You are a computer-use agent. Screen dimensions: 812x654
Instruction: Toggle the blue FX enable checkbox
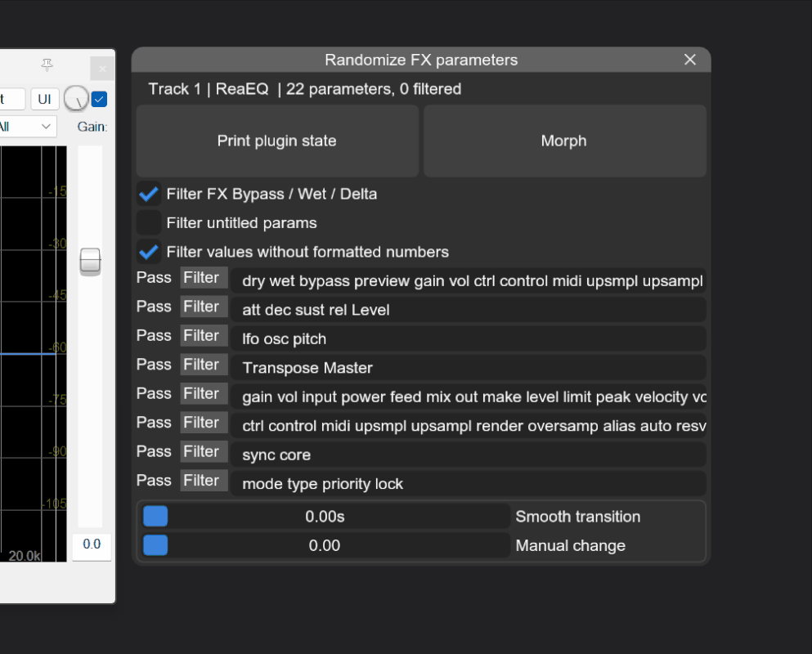pyautogui.click(x=99, y=99)
